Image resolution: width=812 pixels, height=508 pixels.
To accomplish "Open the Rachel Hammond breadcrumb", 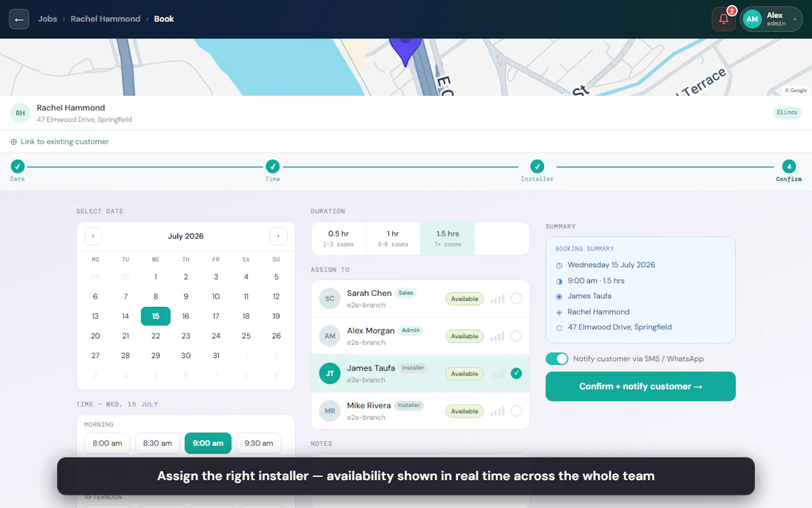I will pos(105,19).
